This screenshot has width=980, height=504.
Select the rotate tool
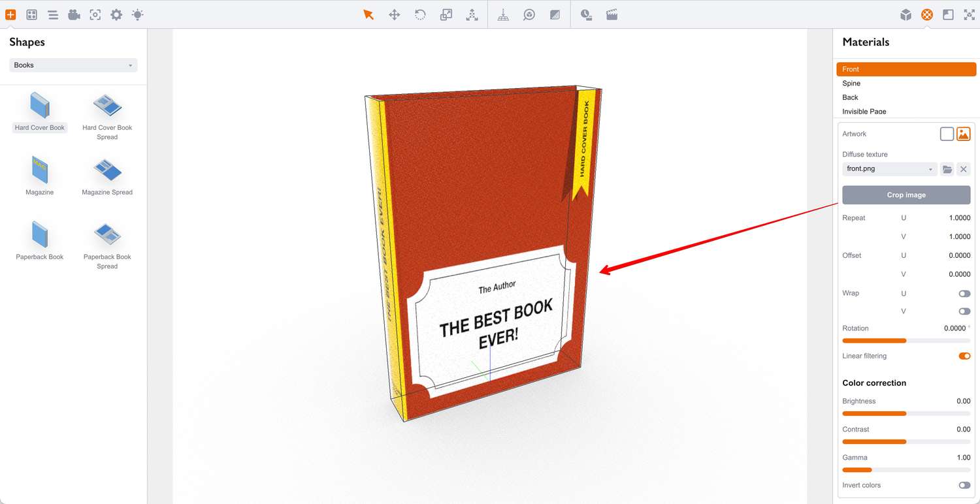point(420,14)
